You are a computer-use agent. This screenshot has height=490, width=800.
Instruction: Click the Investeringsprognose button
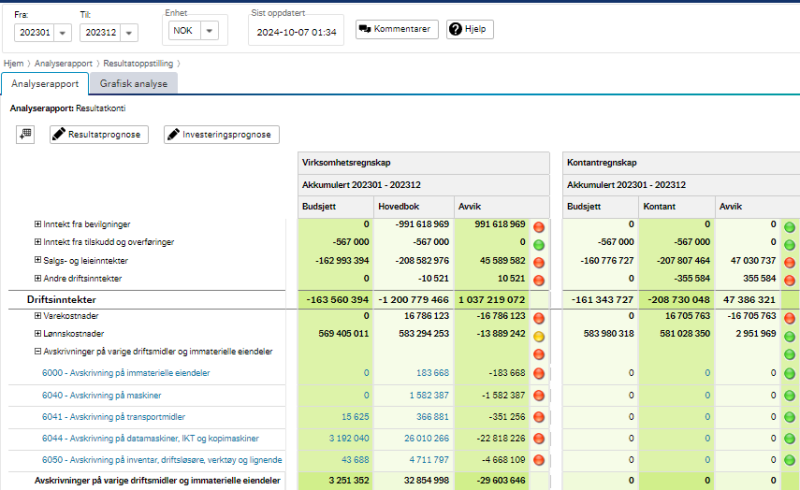pyautogui.click(x=221, y=134)
